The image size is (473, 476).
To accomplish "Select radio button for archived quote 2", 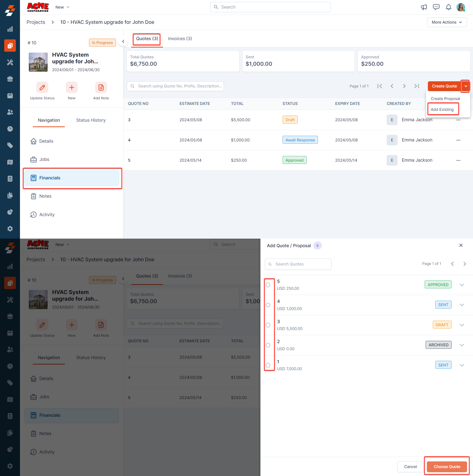I will click(268, 345).
